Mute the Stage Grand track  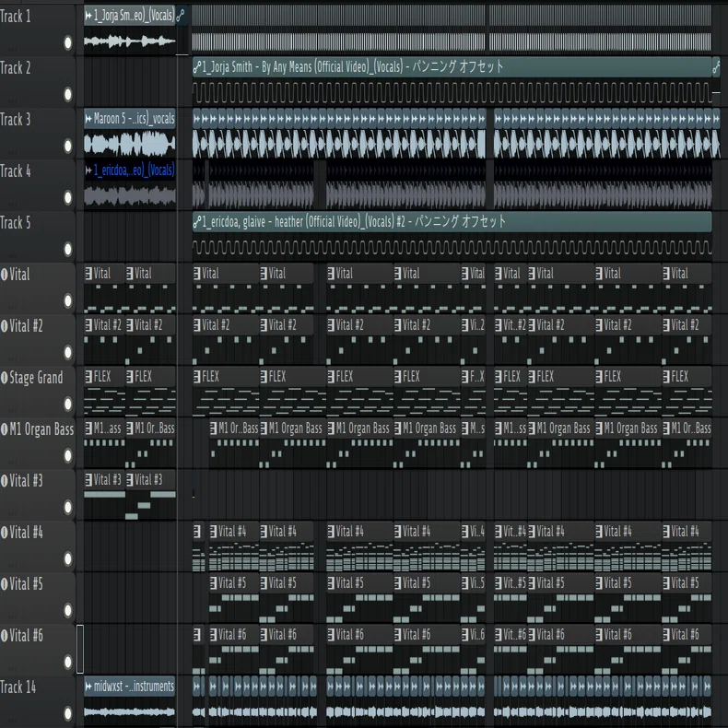(x=68, y=404)
